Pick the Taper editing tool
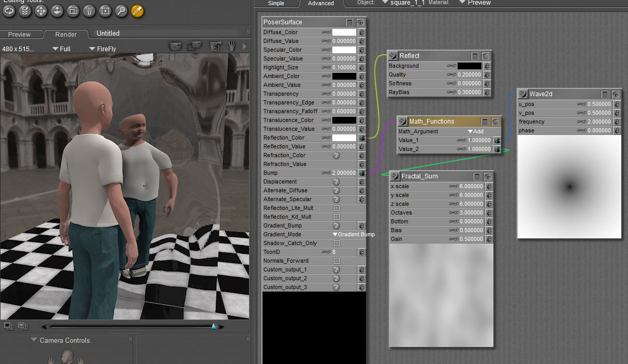 89,10
